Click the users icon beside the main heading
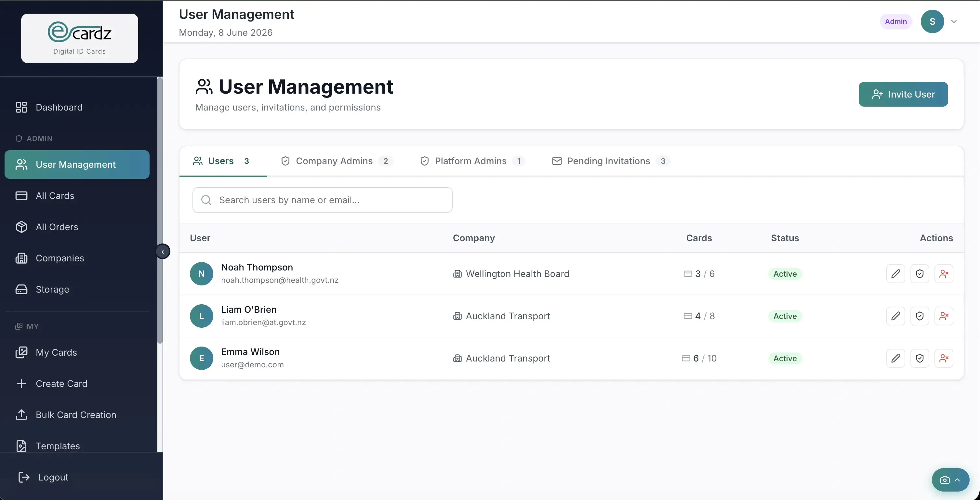The image size is (980, 500). [204, 86]
